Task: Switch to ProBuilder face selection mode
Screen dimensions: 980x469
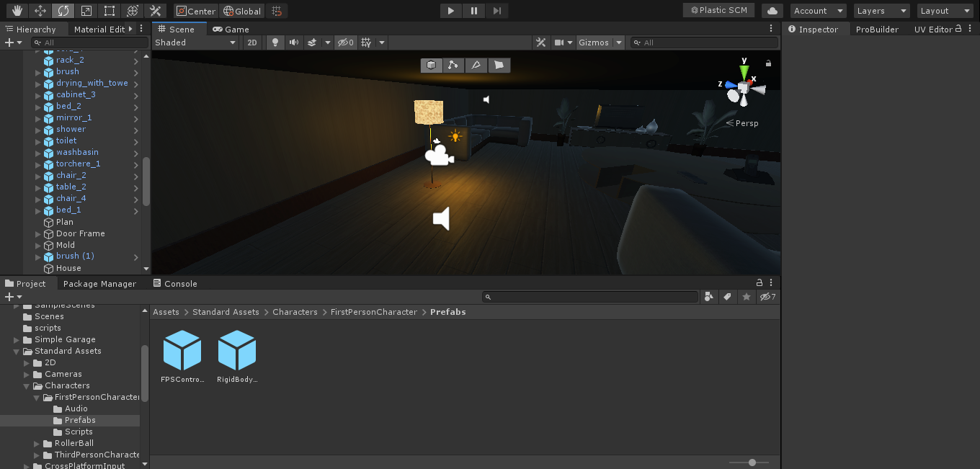Action: (498, 66)
